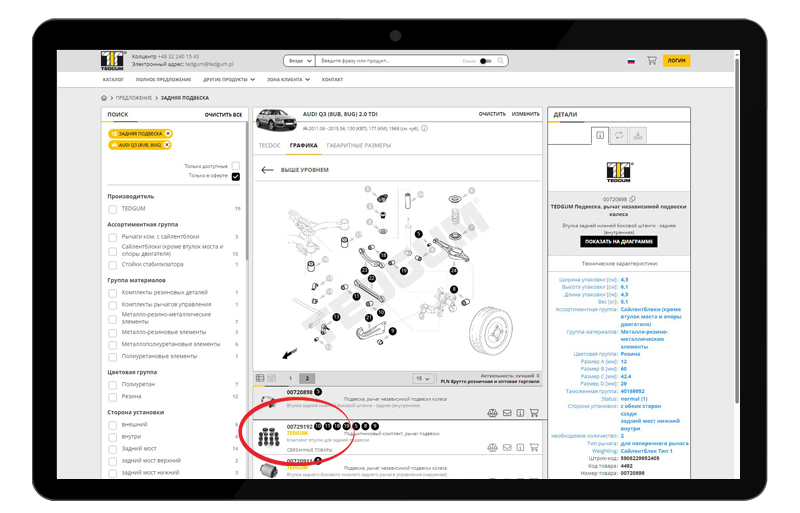Send inquiry envelope for product 00729192
800x513 pixels.
click(507, 448)
